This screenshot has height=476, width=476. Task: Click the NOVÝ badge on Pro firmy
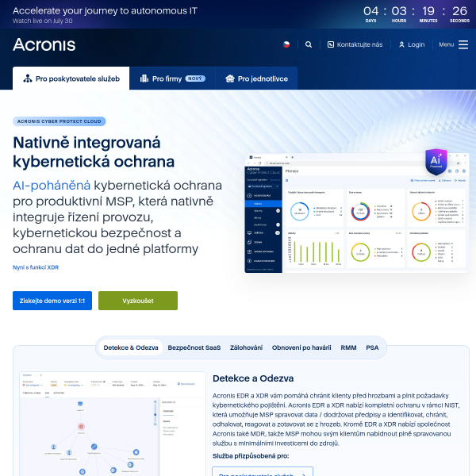(x=195, y=79)
